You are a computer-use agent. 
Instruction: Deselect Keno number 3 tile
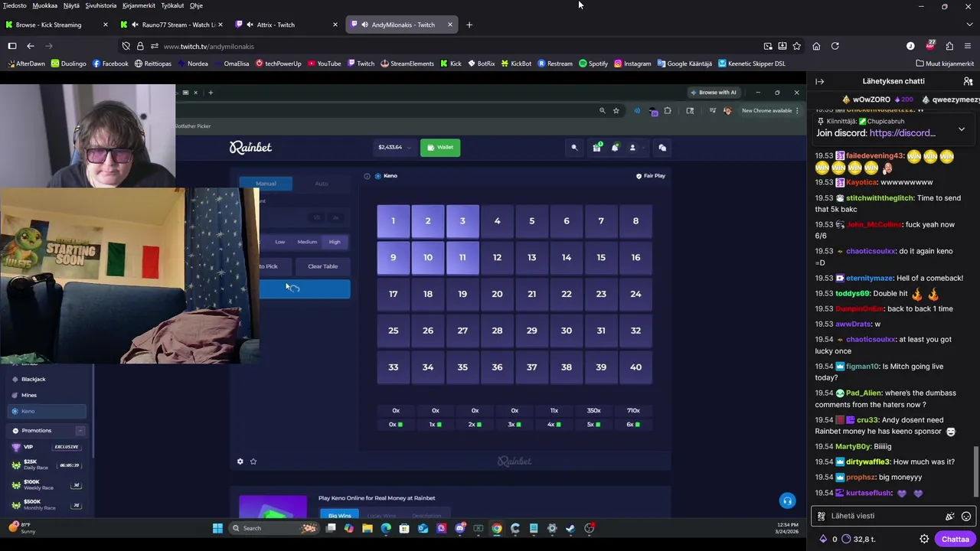[x=462, y=221]
